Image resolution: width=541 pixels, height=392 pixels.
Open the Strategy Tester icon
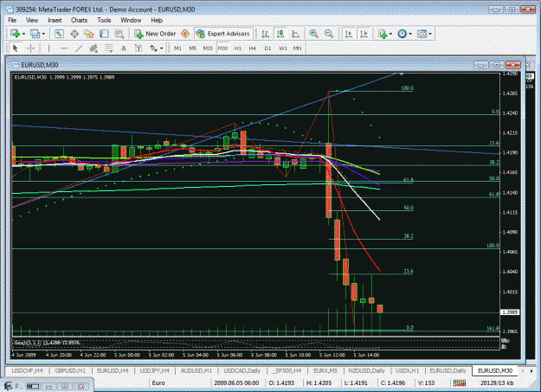(x=119, y=34)
